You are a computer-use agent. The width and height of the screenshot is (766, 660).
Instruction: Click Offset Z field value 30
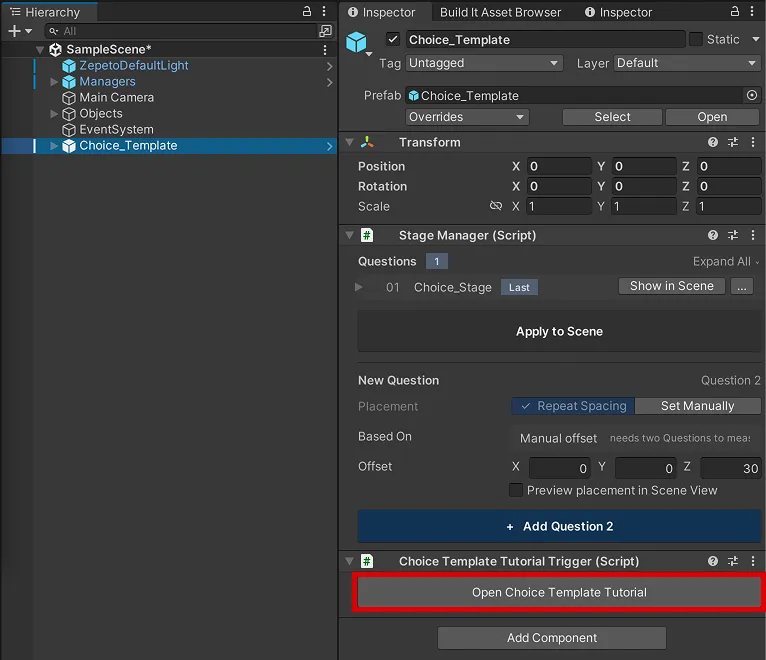coord(730,468)
